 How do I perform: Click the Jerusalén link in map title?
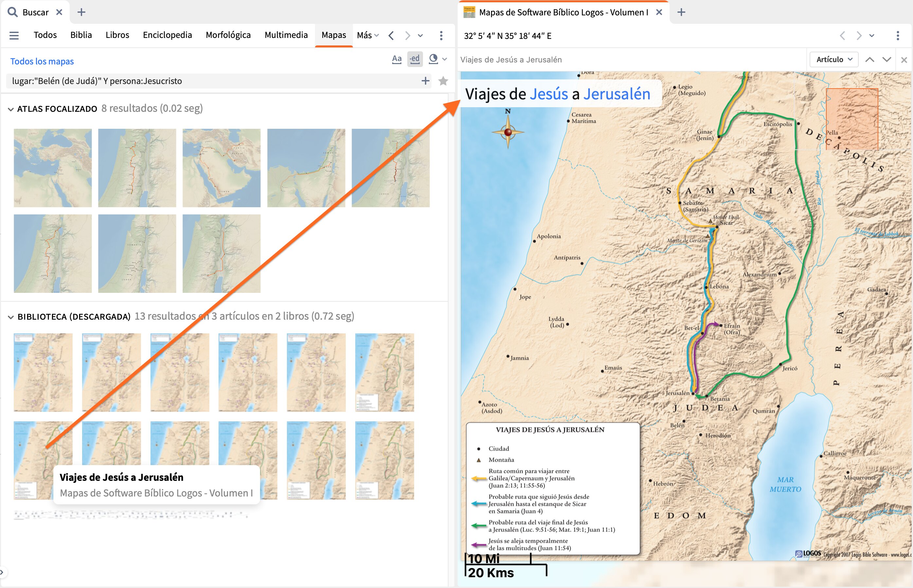[616, 94]
